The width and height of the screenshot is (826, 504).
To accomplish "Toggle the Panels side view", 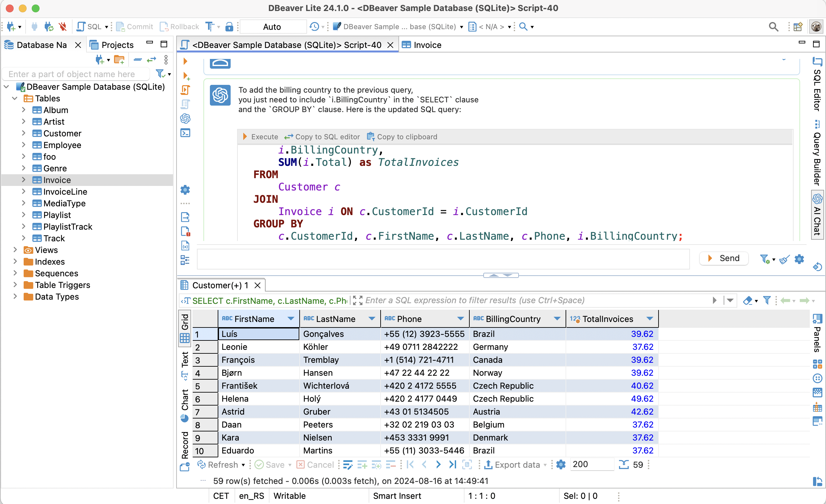I will coord(817,333).
